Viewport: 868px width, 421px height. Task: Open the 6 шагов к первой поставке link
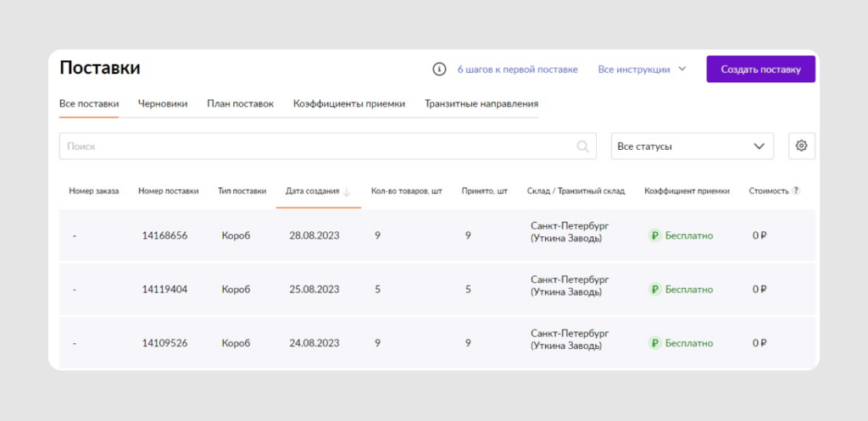point(517,69)
